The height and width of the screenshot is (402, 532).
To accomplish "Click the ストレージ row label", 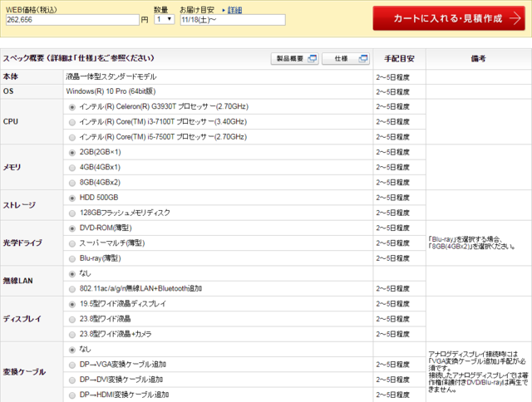I will [x=19, y=205].
